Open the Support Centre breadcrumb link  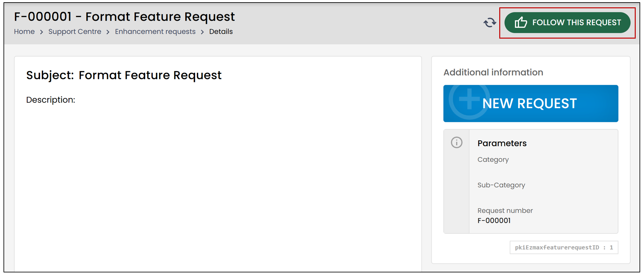[x=75, y=32]
